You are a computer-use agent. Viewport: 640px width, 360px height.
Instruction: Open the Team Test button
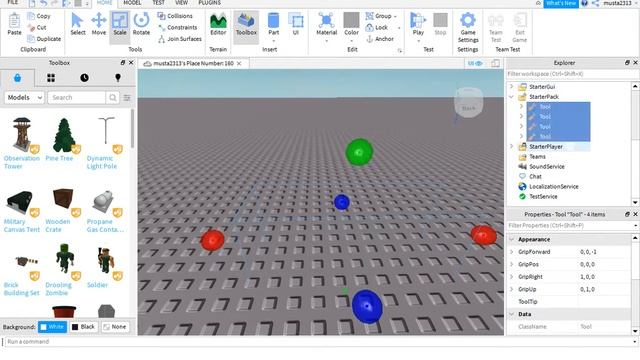(x=496, y=28)
